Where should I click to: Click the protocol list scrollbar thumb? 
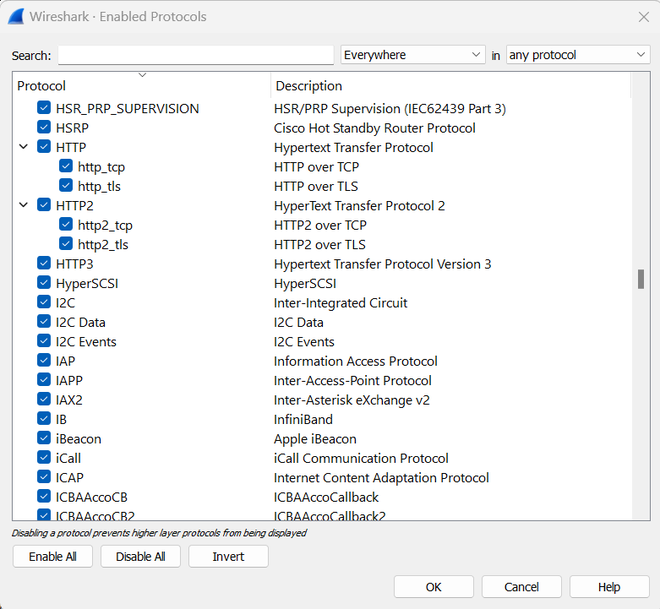click(x=641, y=279)
